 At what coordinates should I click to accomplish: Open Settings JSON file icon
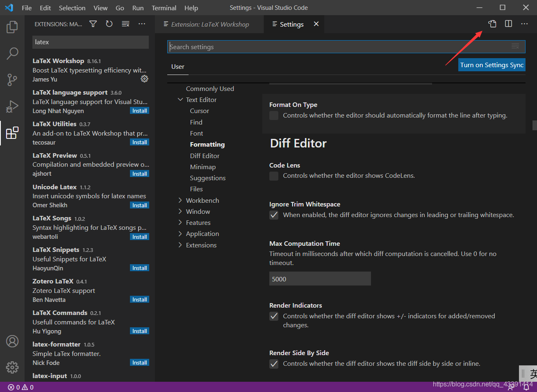coord(492,24)
